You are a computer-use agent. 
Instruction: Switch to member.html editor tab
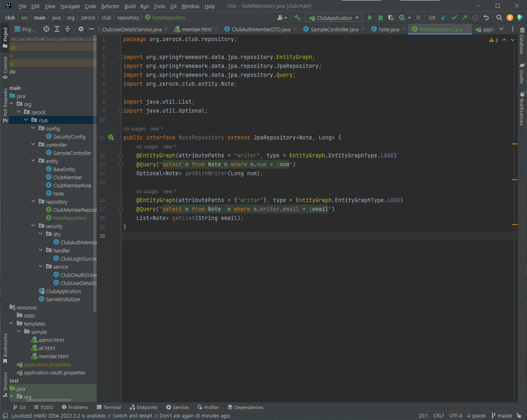click(x=197, y=29)
